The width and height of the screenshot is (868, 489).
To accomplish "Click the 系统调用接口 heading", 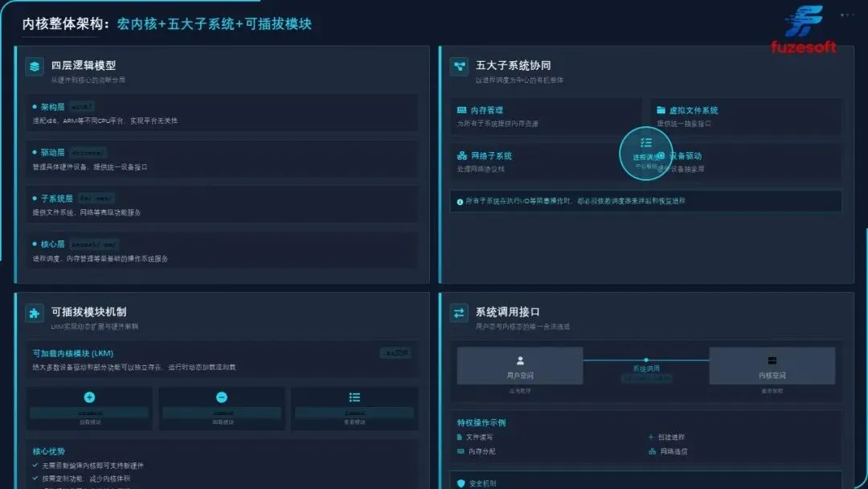I will (x=508, y=312).
